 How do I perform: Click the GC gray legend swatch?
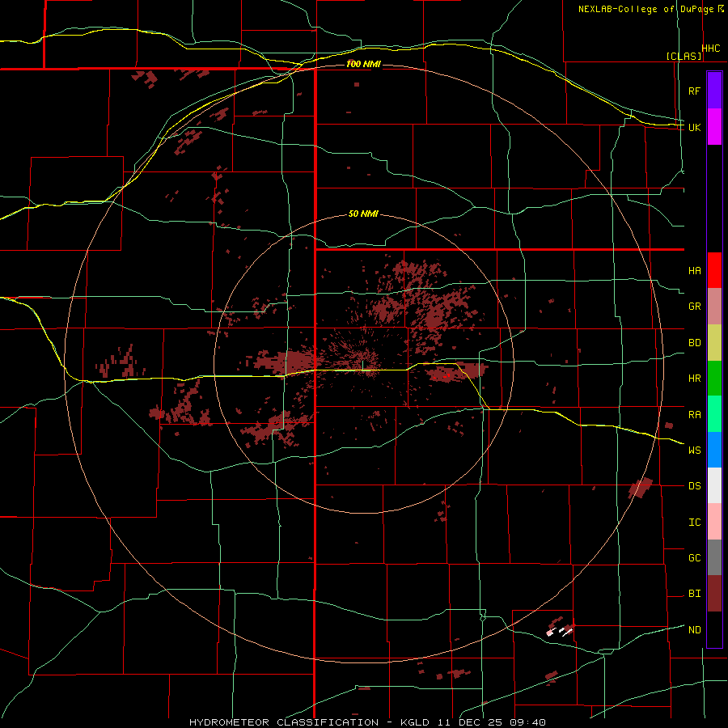click(714, 557)
